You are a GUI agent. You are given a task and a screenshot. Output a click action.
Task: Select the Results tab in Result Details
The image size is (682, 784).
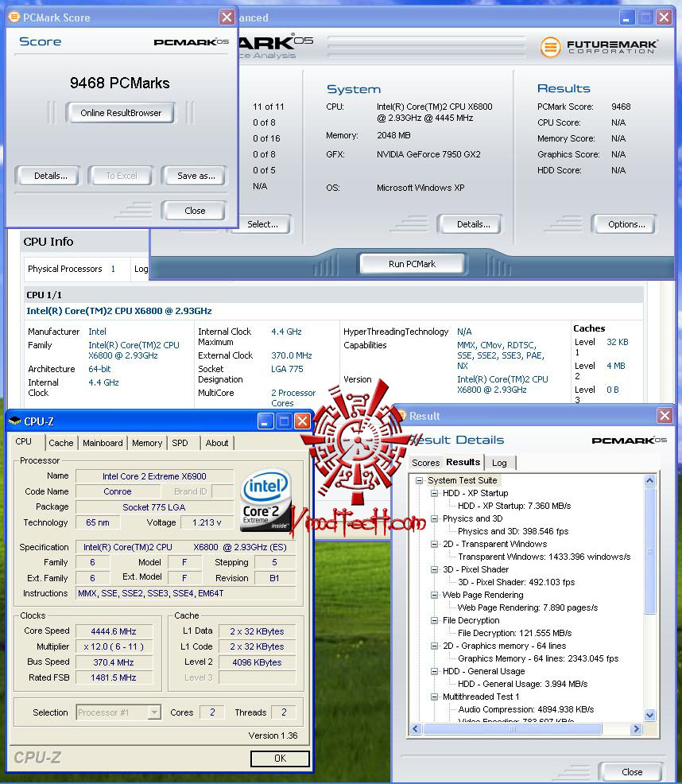point(463,461)
